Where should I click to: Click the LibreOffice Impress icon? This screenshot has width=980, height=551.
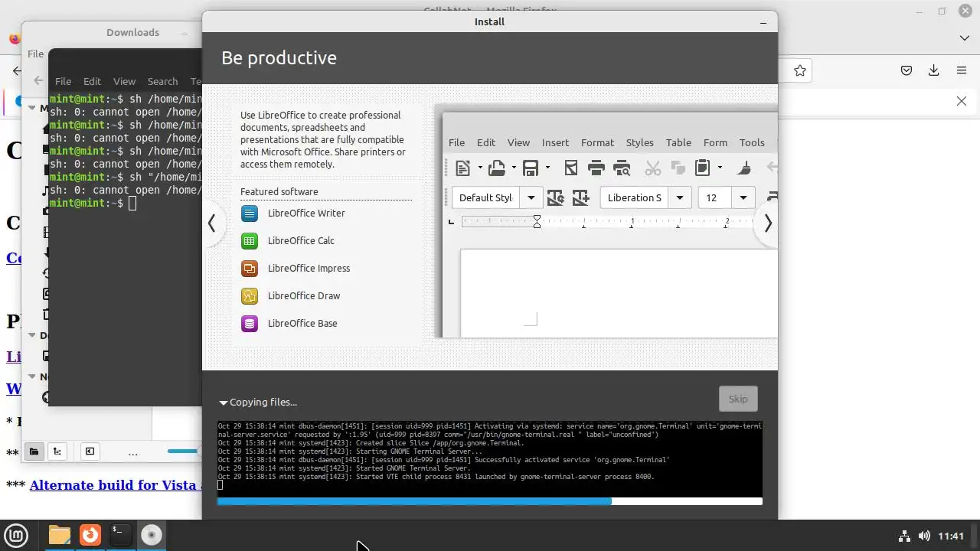click(250, 269)
